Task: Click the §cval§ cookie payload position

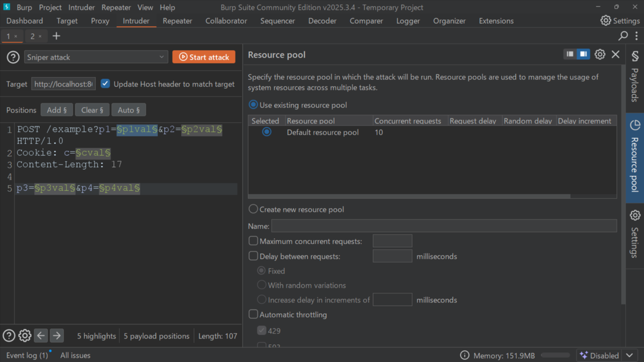Action: [93, 153]
